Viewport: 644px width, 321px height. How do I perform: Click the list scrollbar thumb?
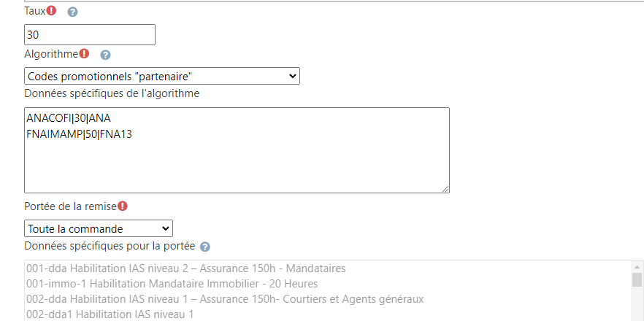(x=637, y=280)
